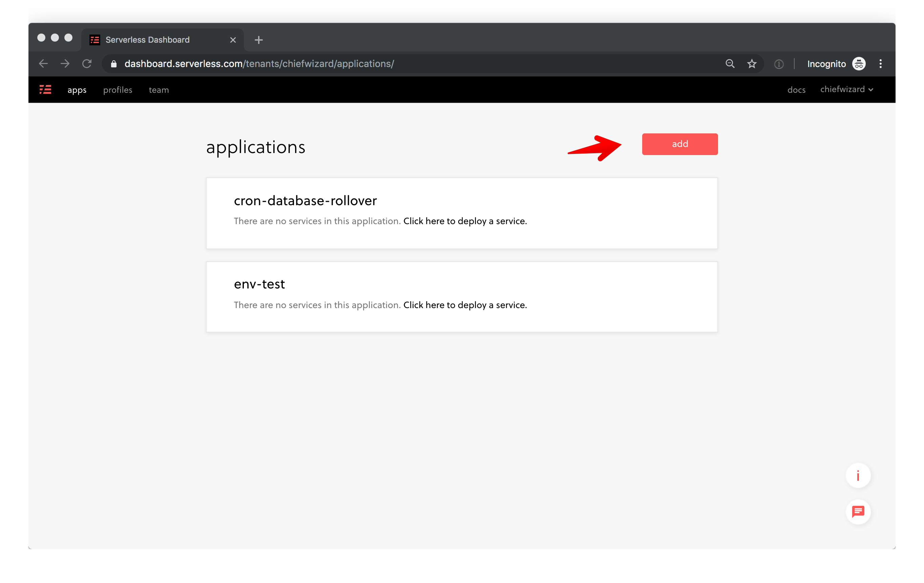The height and width of the screenshot is (583, 924).
Task: Close the Serverless Dashboard tab
Action: pyautogui.click(x=233, y=40)
